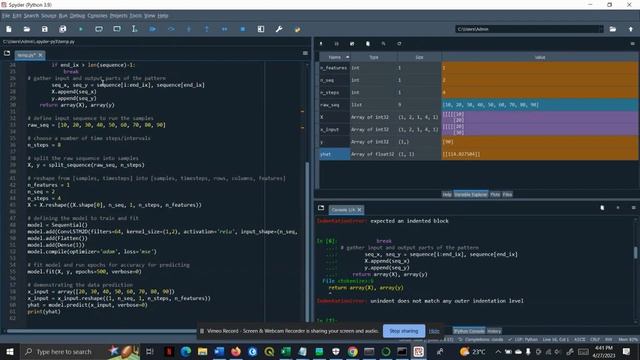Open the View menu
The width and height of the screenshot is (640, 360).
pyautogui.click(x=149, y=16)
